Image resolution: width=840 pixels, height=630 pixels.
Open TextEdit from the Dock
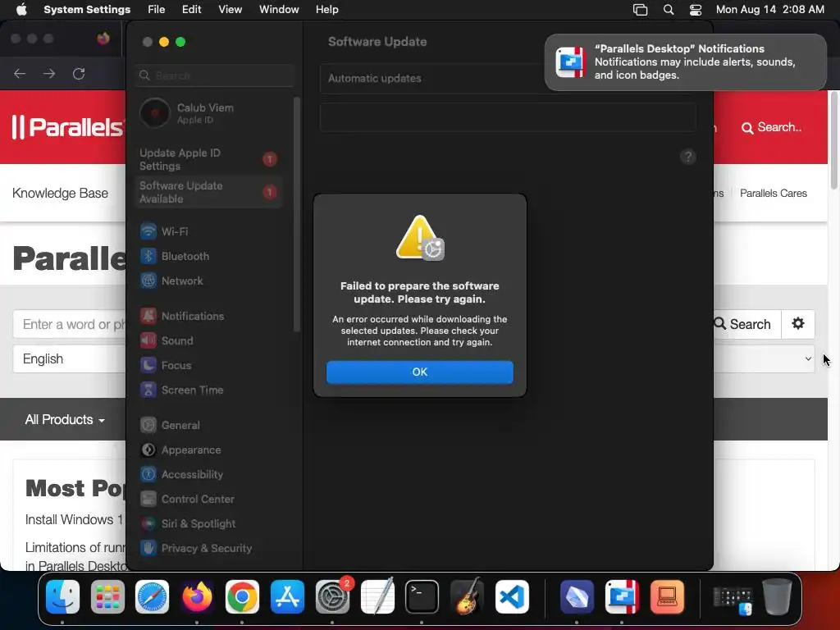pyautogui.click(x=377, y=597)
